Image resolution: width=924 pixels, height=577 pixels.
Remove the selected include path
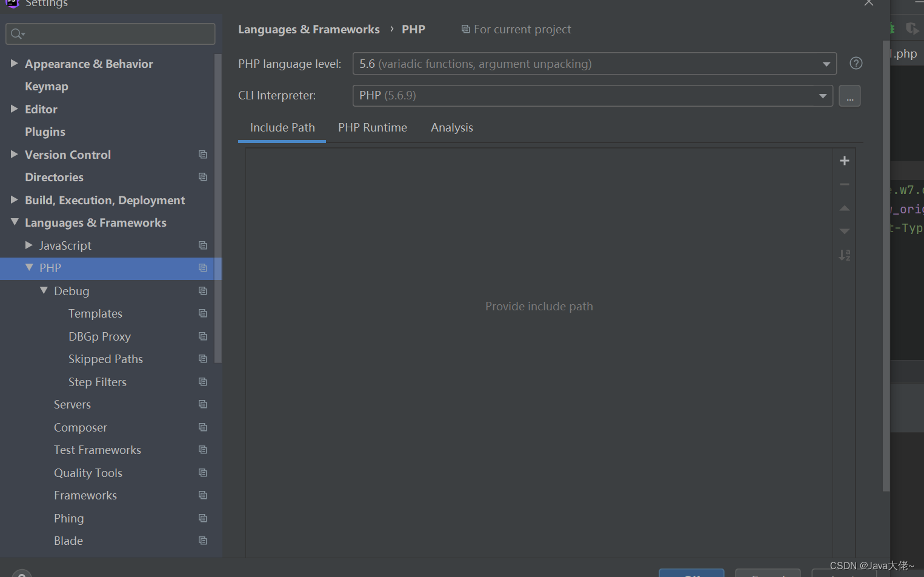point(844,184)
